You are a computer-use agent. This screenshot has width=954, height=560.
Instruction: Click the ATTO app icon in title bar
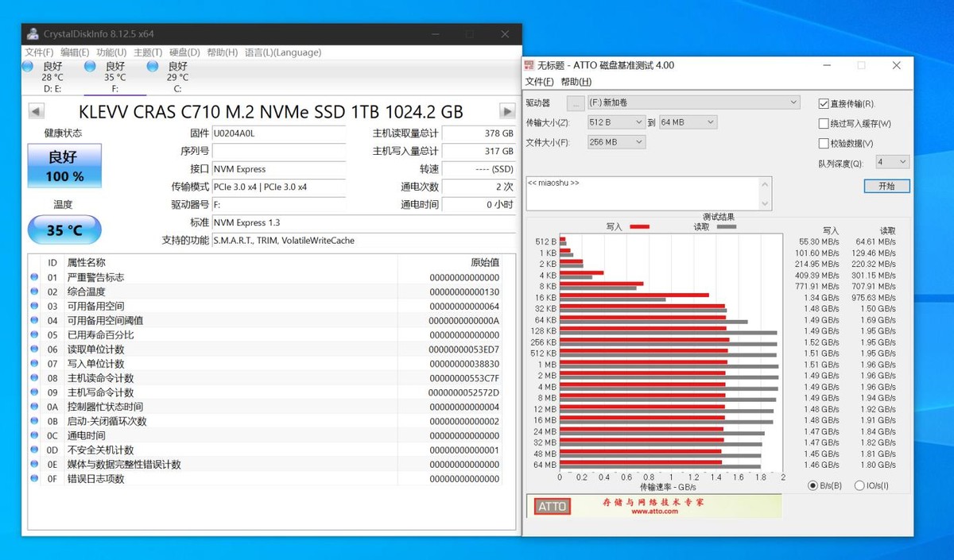[x=529, y=65]
